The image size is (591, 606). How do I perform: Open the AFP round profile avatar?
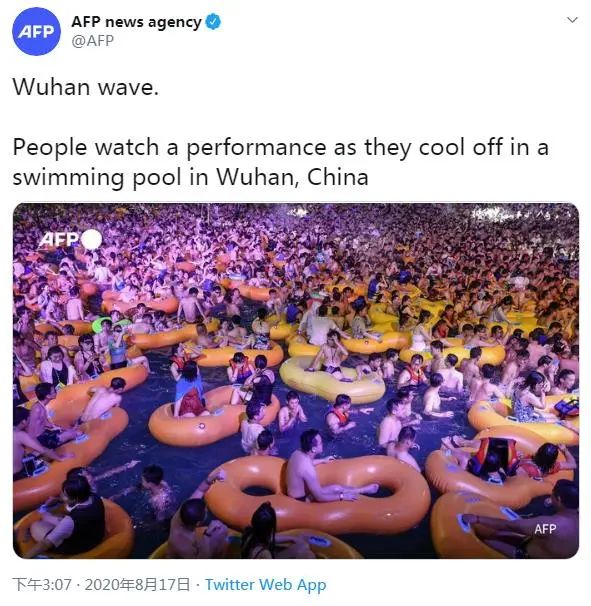[36, 32]
